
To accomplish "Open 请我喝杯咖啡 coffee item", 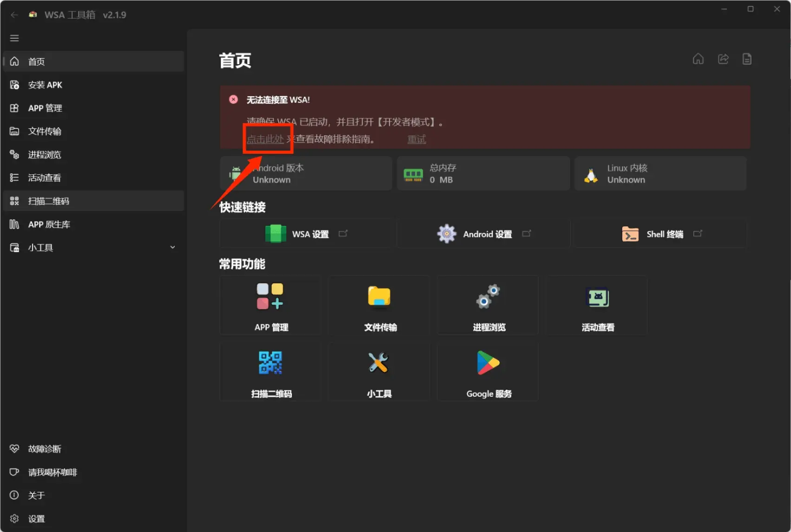I will tap(93, 472).
